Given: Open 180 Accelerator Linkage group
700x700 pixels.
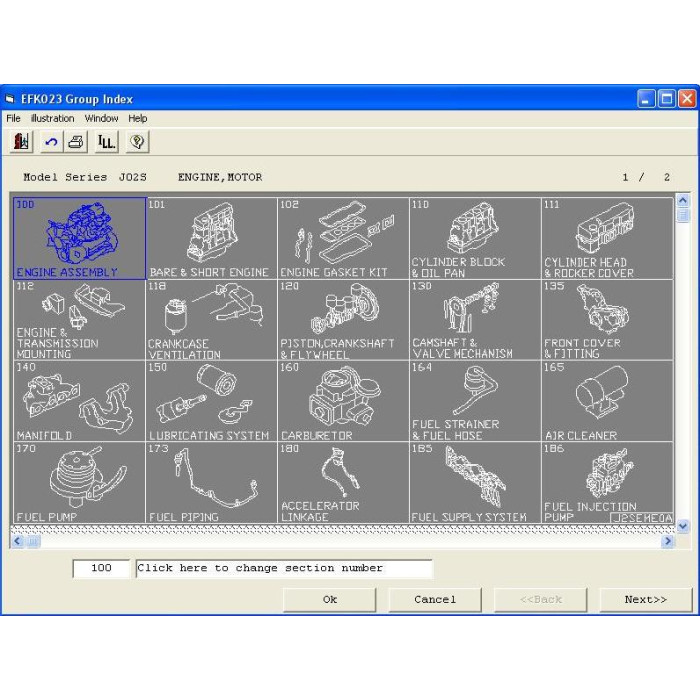Looking at the screenshot, I should coord(343,482).
